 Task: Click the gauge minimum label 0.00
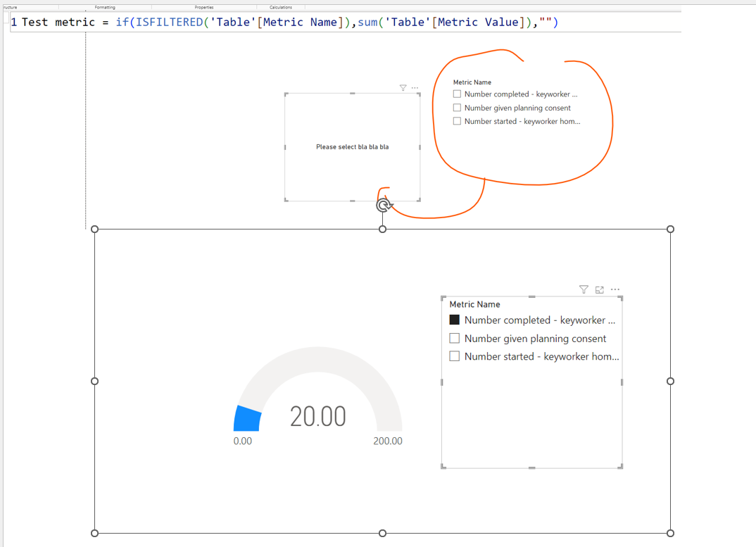coord(243,441)
